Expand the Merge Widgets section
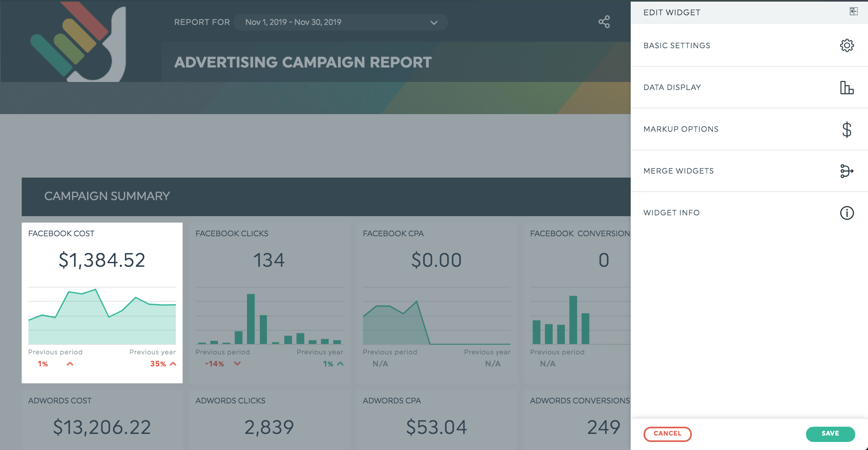The image size is (868, 450). pos(679,171)
